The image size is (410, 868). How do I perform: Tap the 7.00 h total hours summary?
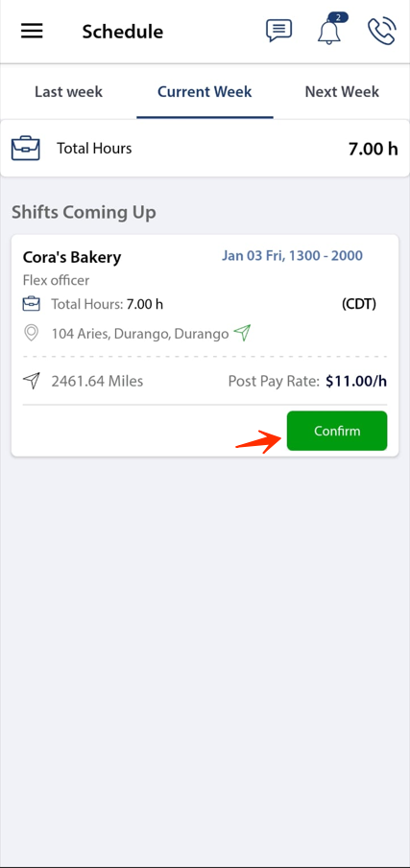click(374, 149)
